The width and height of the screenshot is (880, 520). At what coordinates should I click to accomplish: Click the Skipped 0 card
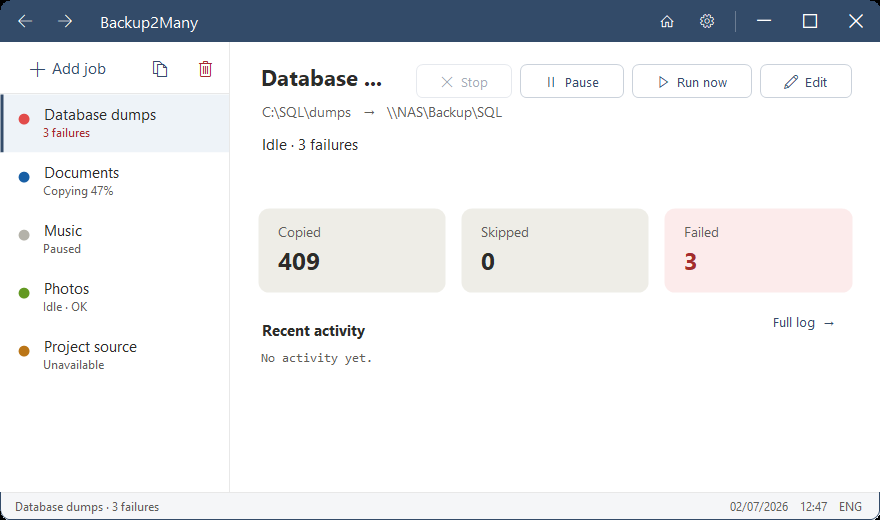click(x=555, y=250)
